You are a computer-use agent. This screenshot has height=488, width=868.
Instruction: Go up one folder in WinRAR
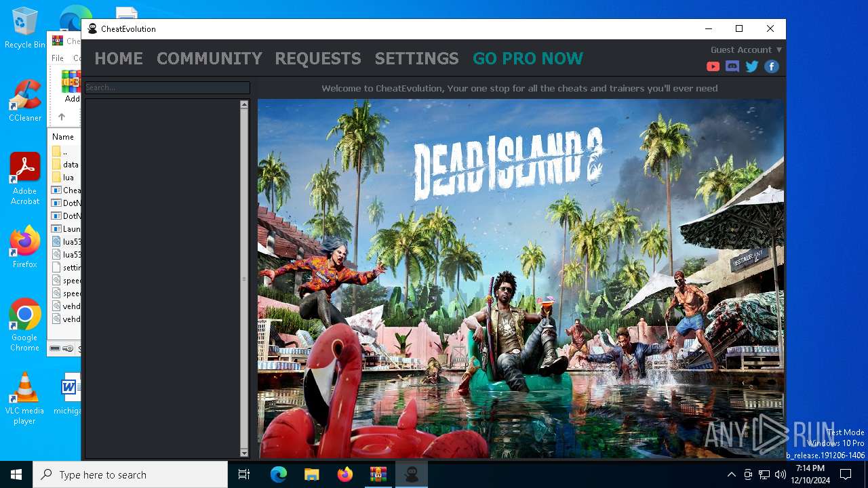[x=61, y=117]
